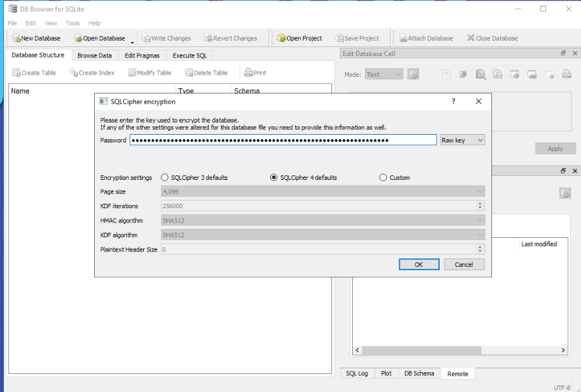
Task: Click the Create Table icon
Action: point(17,73)
